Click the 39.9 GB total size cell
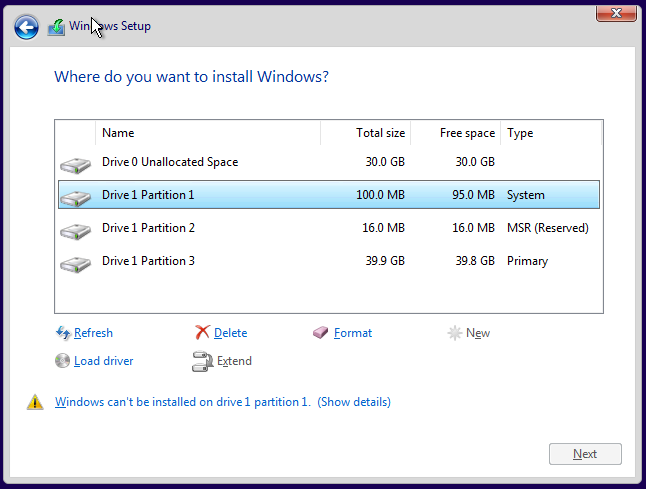This screenshot has height=489, width=646. pos(385,261)
